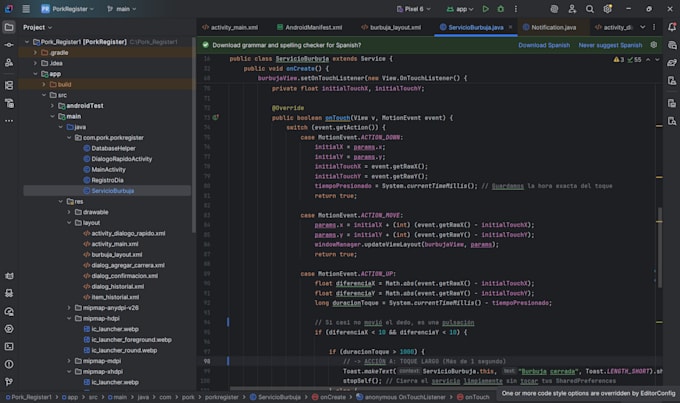The image size is (680, 403).
Task: Open the Search Everywhere magnifier
Action: point(590,9)
